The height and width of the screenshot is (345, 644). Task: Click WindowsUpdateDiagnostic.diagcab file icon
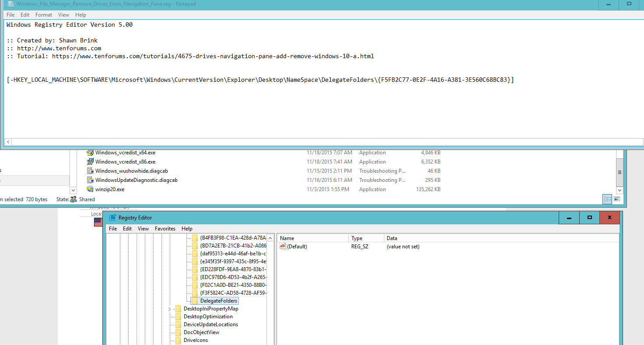pos(90,180)
